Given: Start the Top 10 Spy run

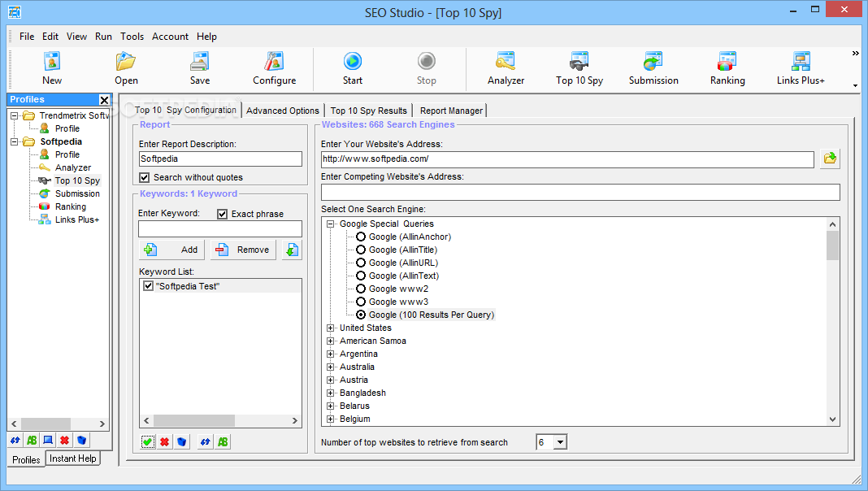Looking at the screenshot, I should pyautogui.click(x=353, y=68).
